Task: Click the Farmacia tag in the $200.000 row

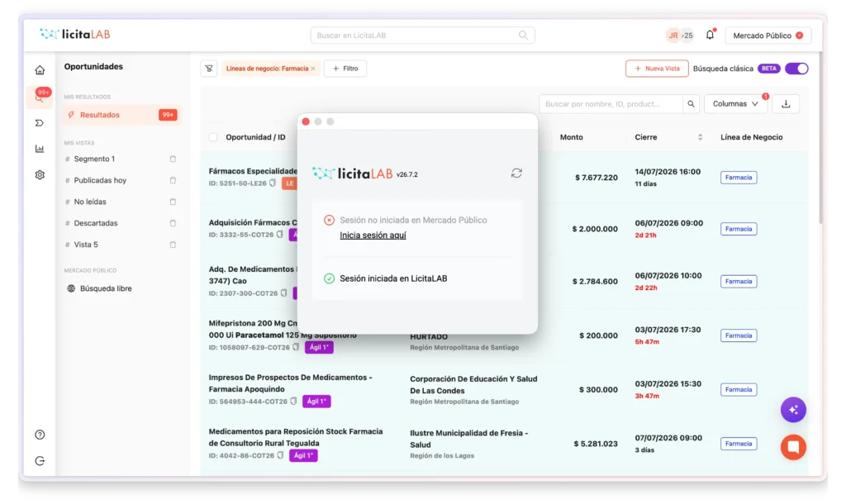Action: [738, 335]
